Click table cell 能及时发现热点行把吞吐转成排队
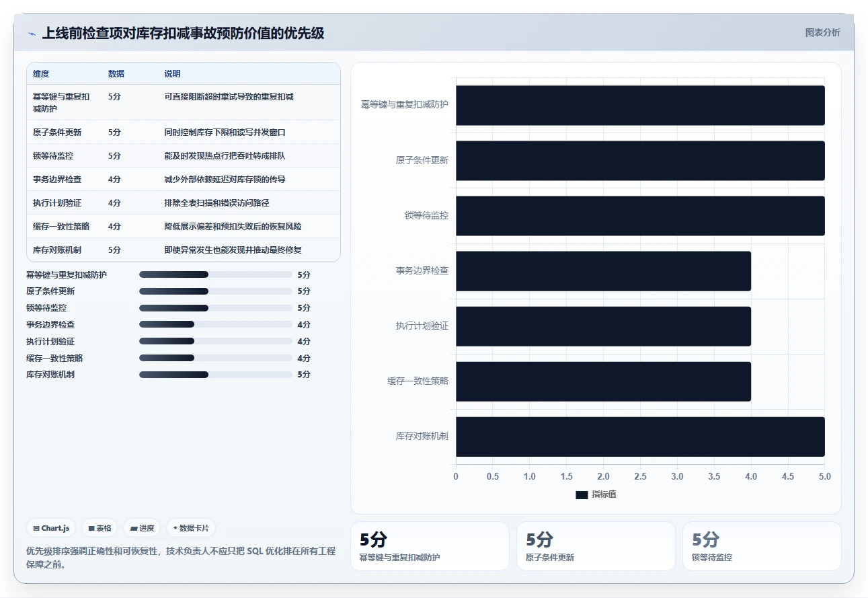The height and width of the screenshot is (598, 868). (x=225, y=156)
